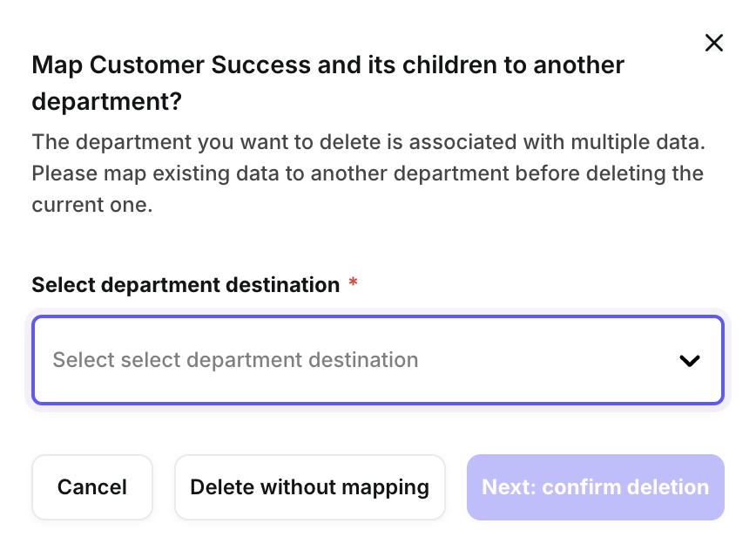Click the "Select department destination" field label
Viewport: 756px width, 537px height.
point(186,285)
